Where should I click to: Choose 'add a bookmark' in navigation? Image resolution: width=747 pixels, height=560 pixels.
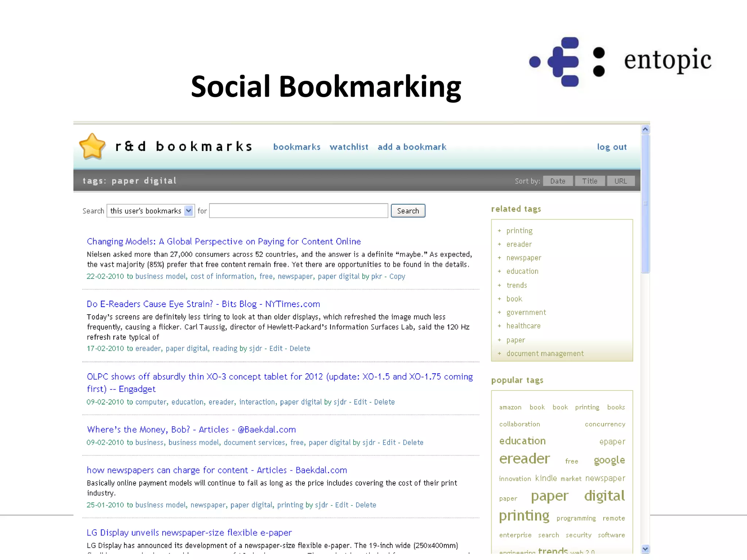tap(412, 147)
